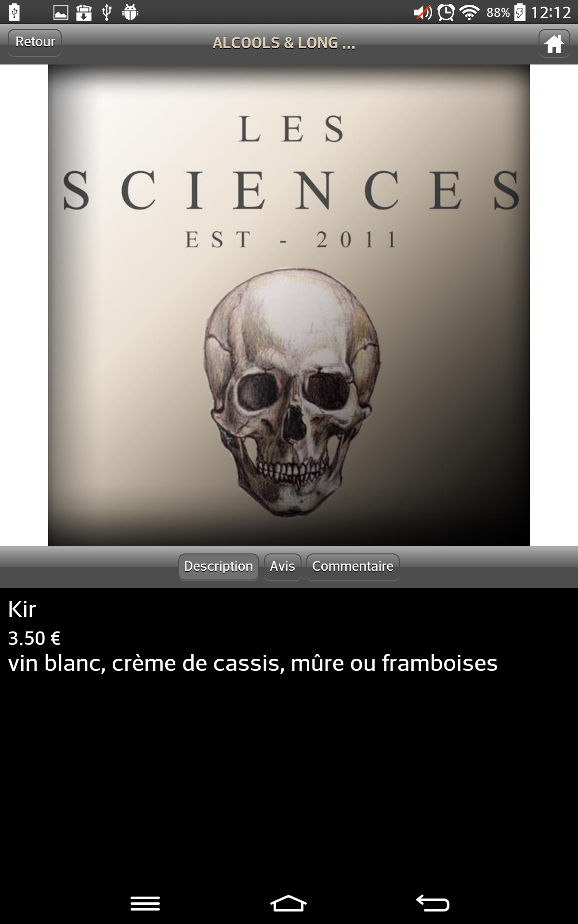Tap the USB connection status icon
The width and height of the screenshot is (578, 924).
tap(107, 12)
